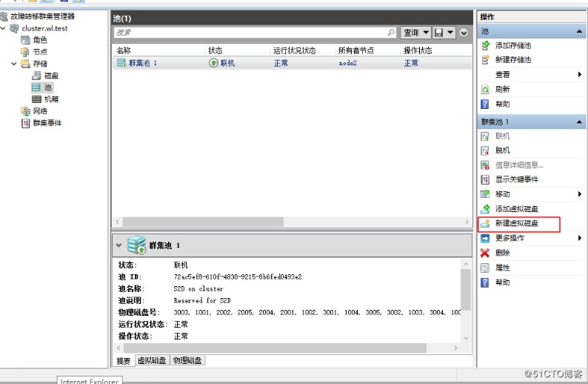Sort by the 操作状态 column header
This screenshot has height=384, width=588.
(436, 50)
